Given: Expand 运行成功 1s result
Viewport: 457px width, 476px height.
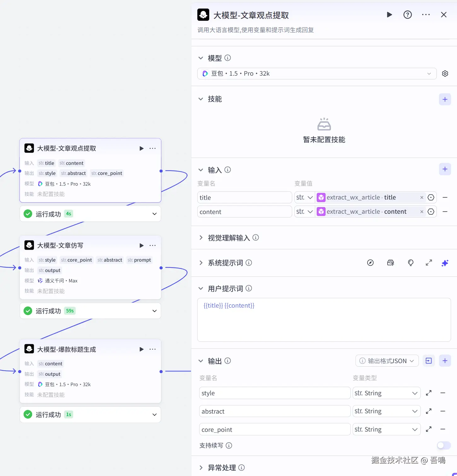Looking at the screenshot, I should point(154,415).
